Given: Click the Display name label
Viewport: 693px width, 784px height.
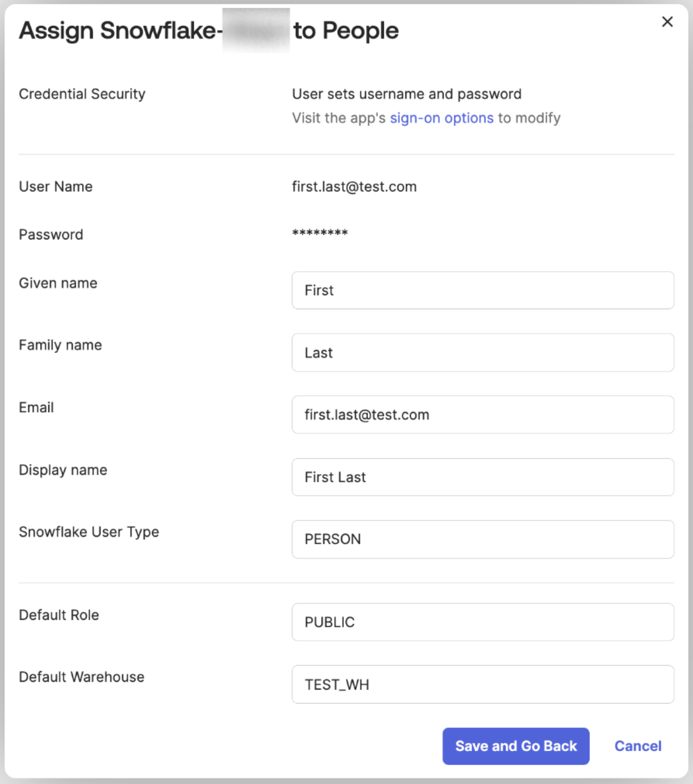Looking at the screenshot, I should point(63,470).
